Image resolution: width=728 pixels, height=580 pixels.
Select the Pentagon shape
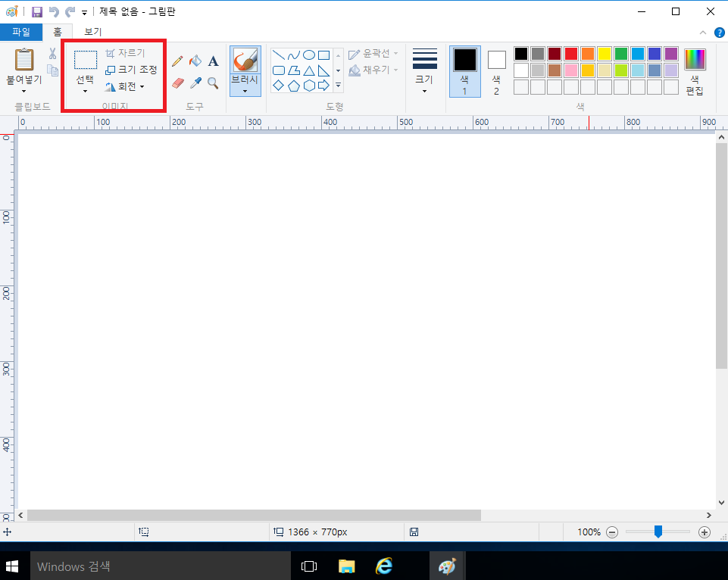click(294, 86)
